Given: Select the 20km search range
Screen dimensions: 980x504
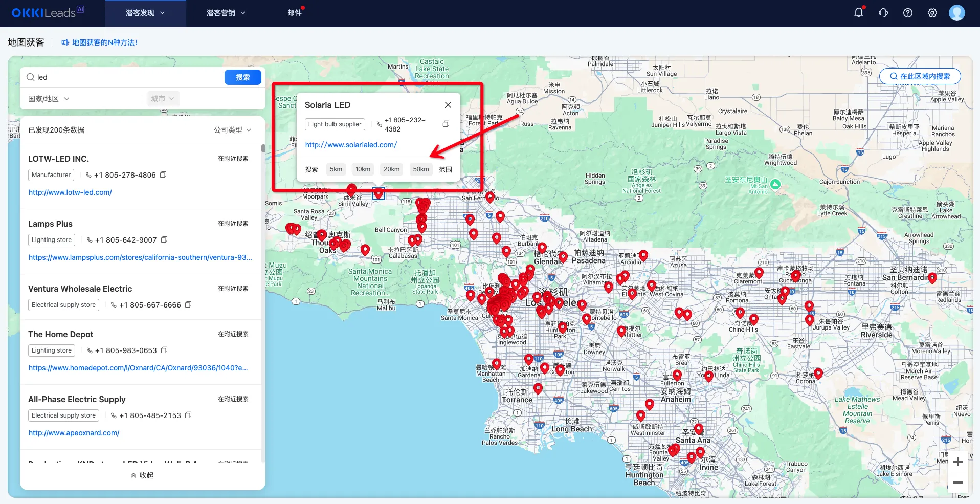Looking at the screenshot, I should coord(392,169).
